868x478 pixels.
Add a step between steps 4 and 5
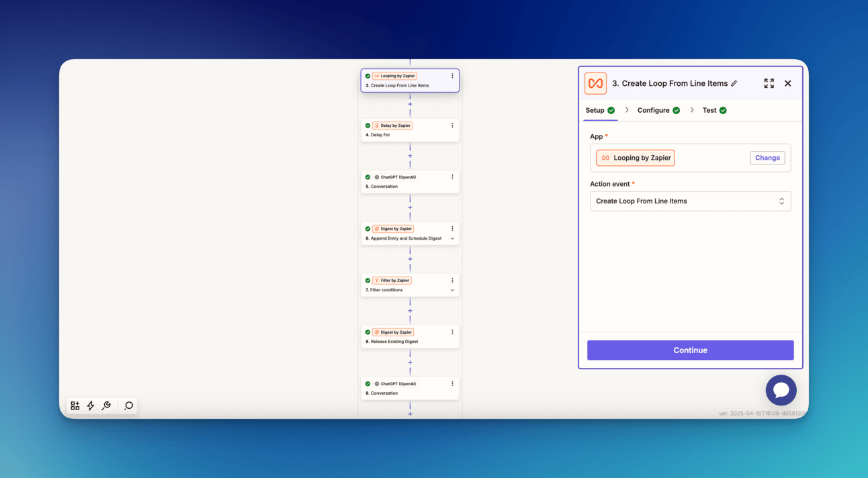coord(410,156)
